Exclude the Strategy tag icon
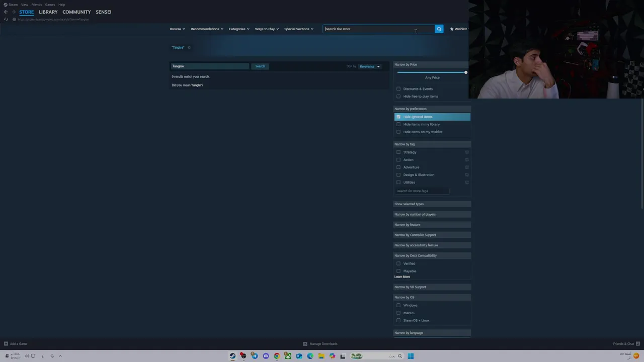The image size is (644, 362). click(467, 152)
